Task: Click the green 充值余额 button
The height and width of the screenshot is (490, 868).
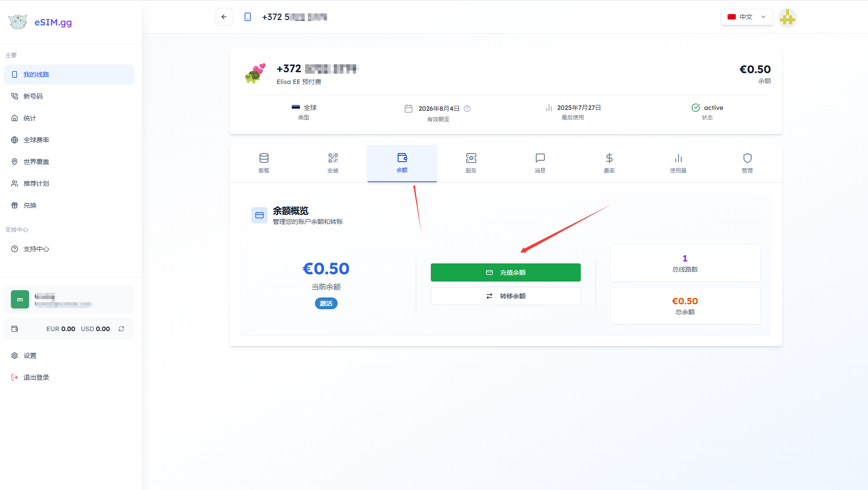Action: tap(505, 272)
